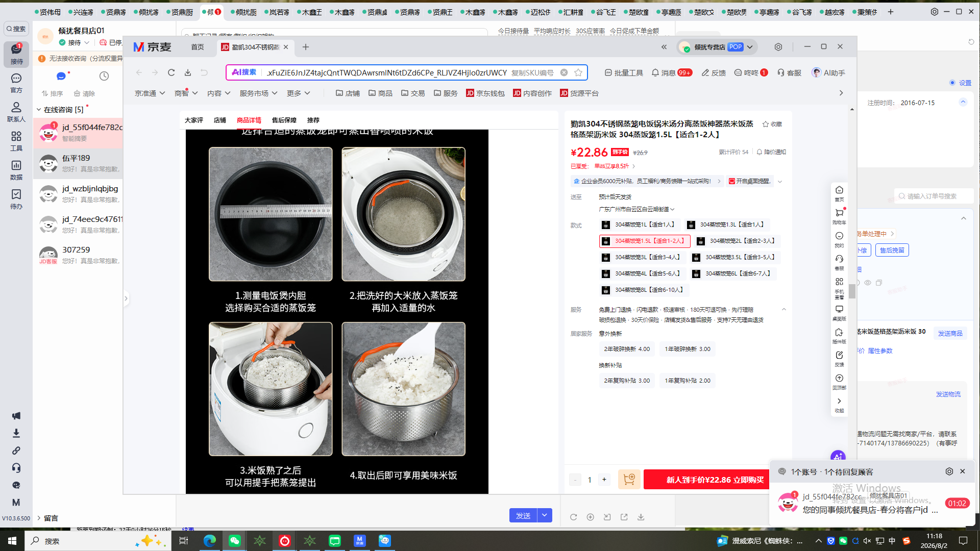Image resolution: width=980 pixels, height=551 pixels.
Task: Select style 304蒸饭笼3.5L【适合3-5人】
Action: [734, 257]
